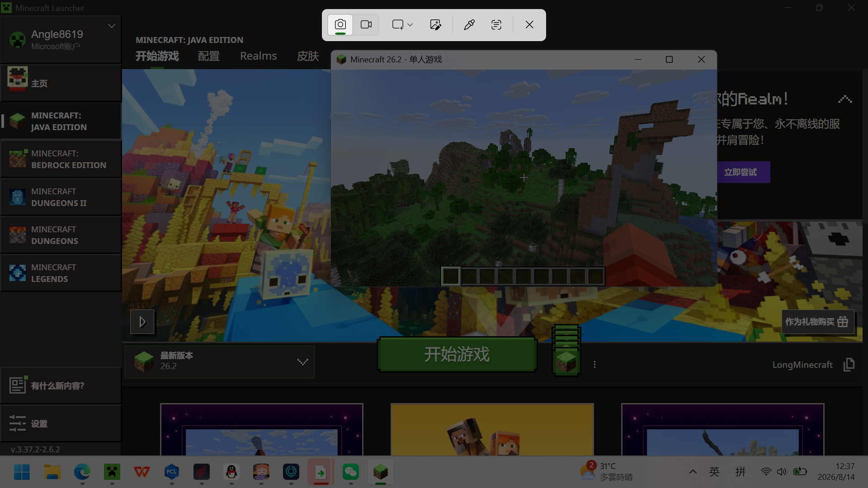Activate the color picker eyedropper tool
Viewport: 868px width, 488px height.
coord(469,25)
